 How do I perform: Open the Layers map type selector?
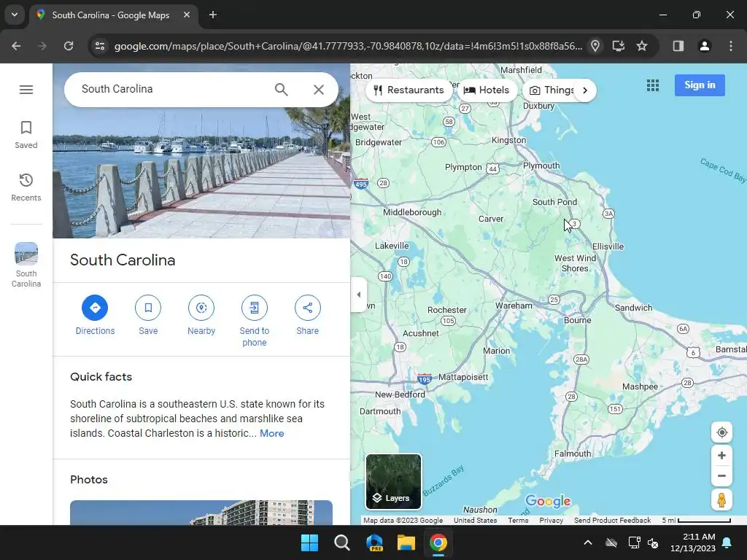(393, 481)
